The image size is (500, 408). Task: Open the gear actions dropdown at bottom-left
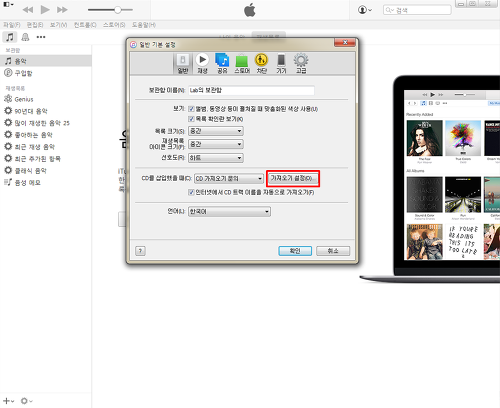(26, 401)
